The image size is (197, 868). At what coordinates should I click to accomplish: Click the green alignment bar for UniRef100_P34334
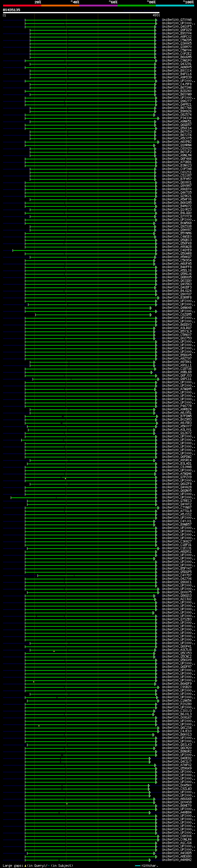click(x=92, y=118)
